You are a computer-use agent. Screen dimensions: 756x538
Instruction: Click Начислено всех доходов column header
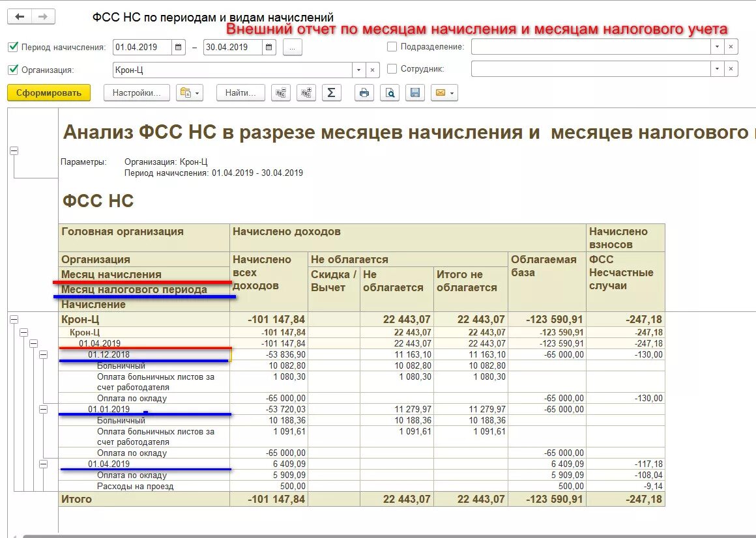pyautogui.click(x=269, y=281)
